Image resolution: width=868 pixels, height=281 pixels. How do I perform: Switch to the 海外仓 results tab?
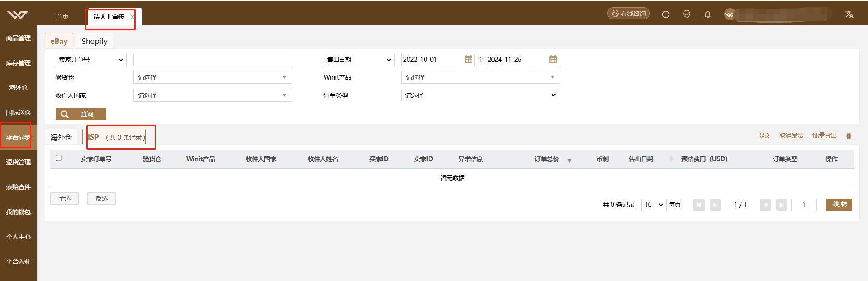61,137
